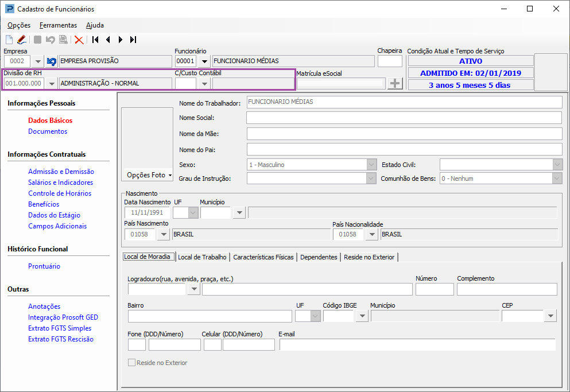Open the Opções Foto dropdown button
This screenshot has height=392, width=570.
pos(148,175)
